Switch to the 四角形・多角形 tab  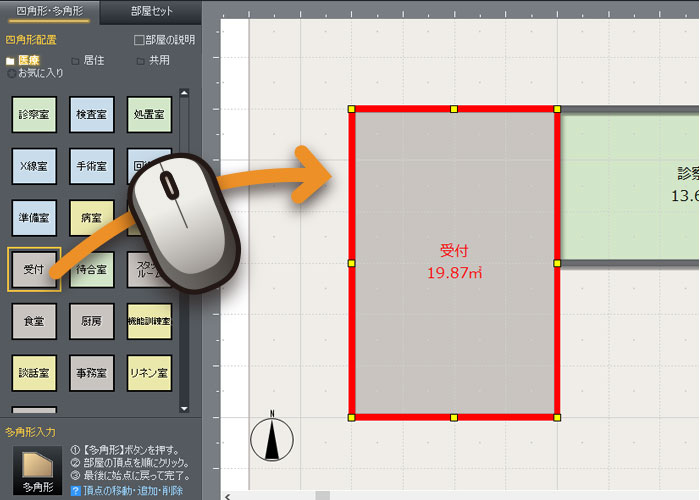50,12
